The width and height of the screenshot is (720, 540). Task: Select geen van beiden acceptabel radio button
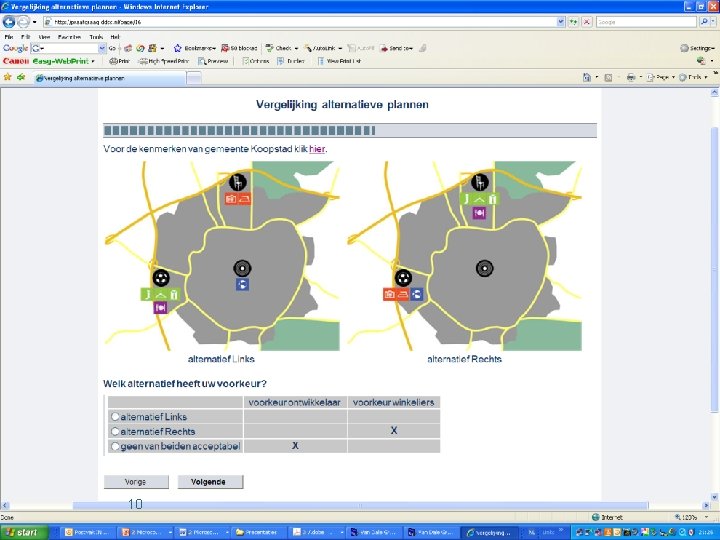(x=115, y=446)
